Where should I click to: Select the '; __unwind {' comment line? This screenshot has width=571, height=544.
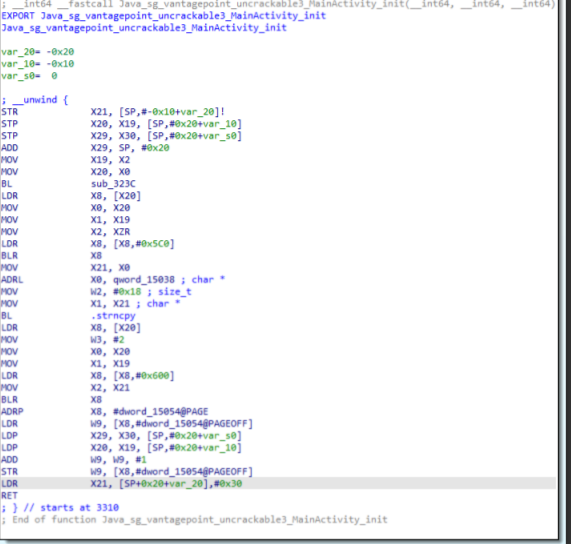pos(35,100)
